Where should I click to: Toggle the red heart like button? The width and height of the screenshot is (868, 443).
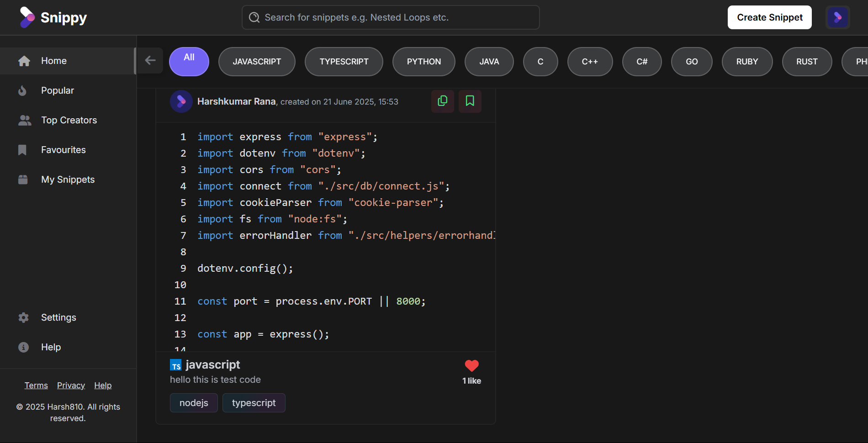click(471, 366)
